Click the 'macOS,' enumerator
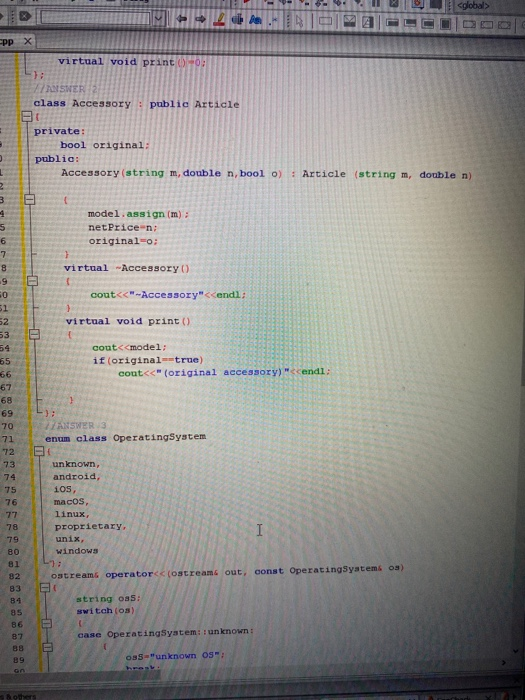The height and width of the screenshot is (700, 525). (71, 501)
